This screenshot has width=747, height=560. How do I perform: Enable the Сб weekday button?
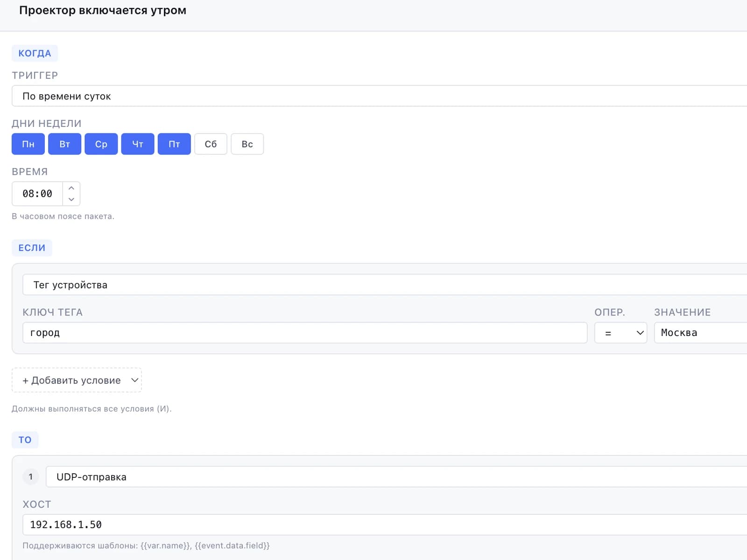[x=211, y=144]
